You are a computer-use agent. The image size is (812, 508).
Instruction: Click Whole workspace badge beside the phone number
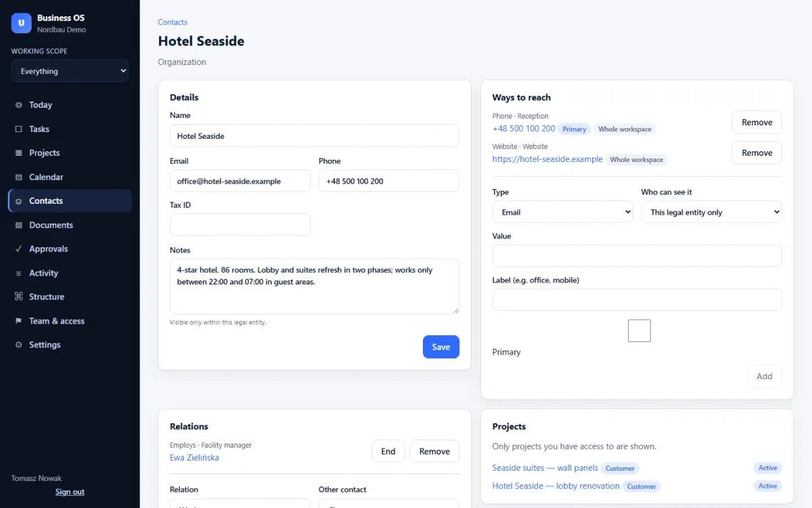point(625,129)
